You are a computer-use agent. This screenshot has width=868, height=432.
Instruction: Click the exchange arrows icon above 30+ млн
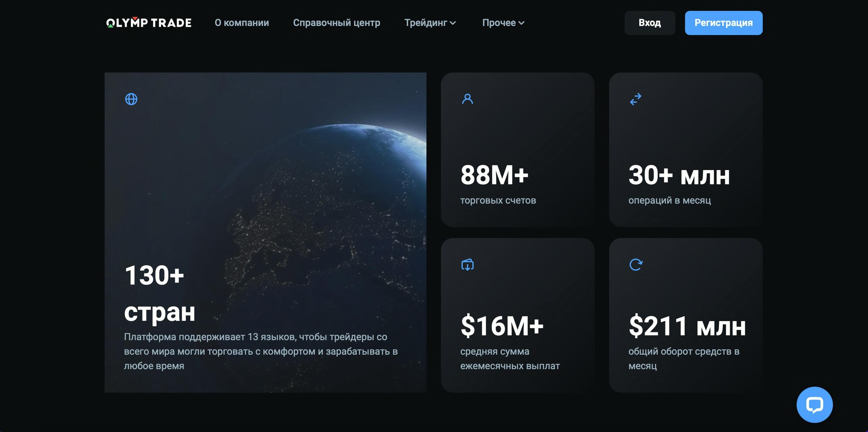click(x=635, y=99)
